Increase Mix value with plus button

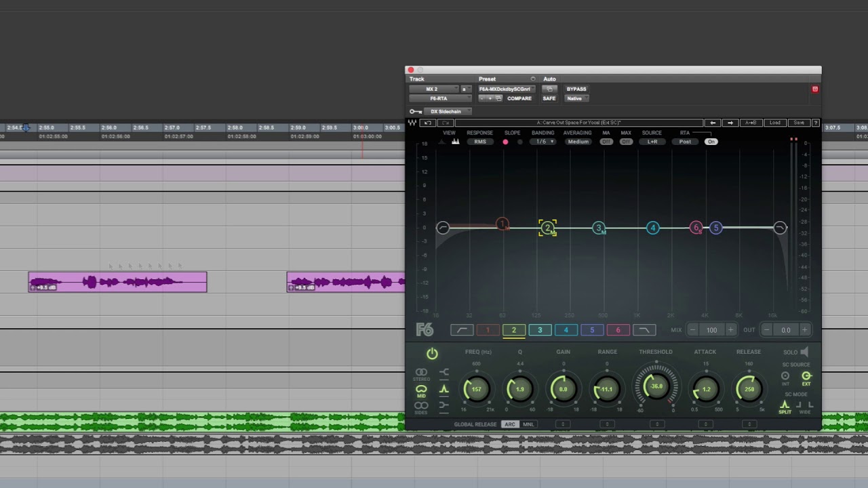point(730,330)
